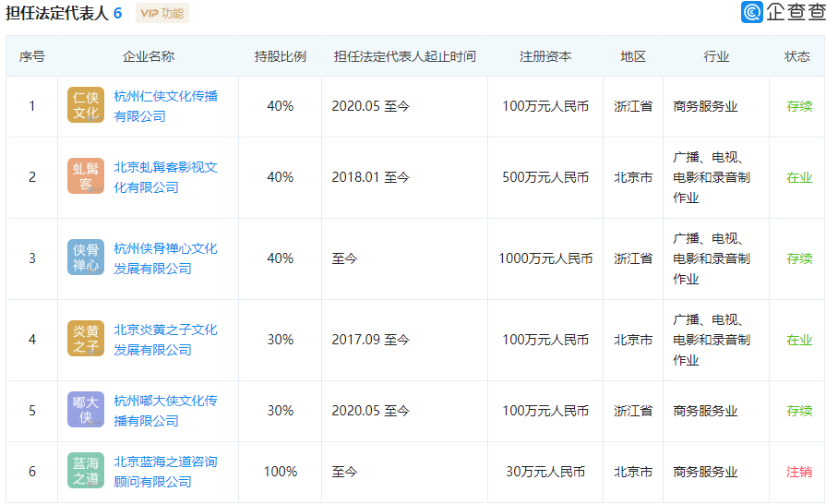Open 北京虬髯客影视文化有限公司 company link
Screen dimensions: 826x504
165,177
